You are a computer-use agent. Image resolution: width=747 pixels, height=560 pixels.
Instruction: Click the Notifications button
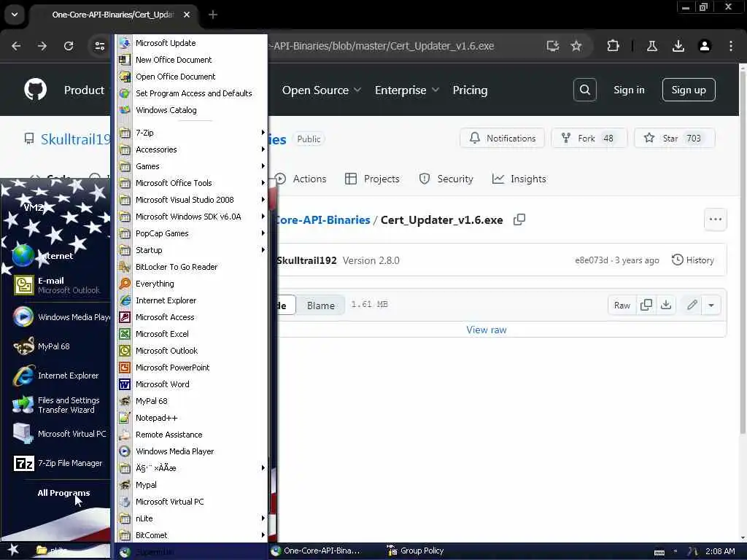pos(502,138)
